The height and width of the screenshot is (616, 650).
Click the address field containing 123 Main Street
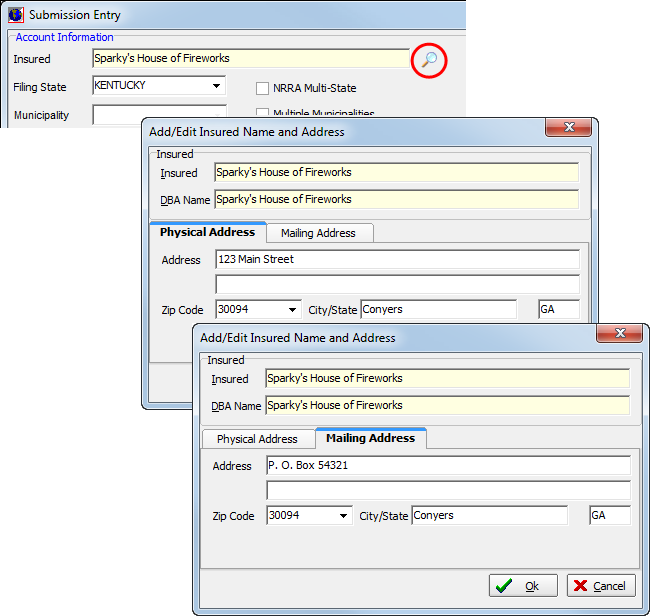pyautogui.click(x=397, y=260)
